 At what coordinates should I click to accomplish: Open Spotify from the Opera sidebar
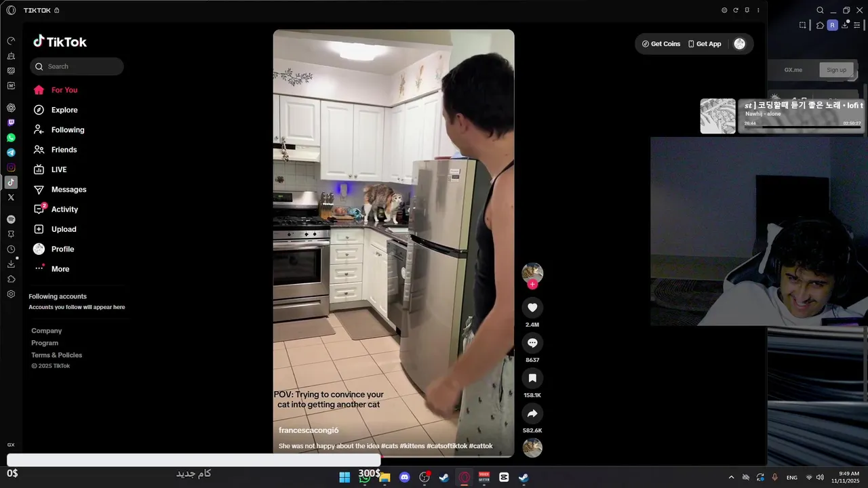click(x=11, y=220)
